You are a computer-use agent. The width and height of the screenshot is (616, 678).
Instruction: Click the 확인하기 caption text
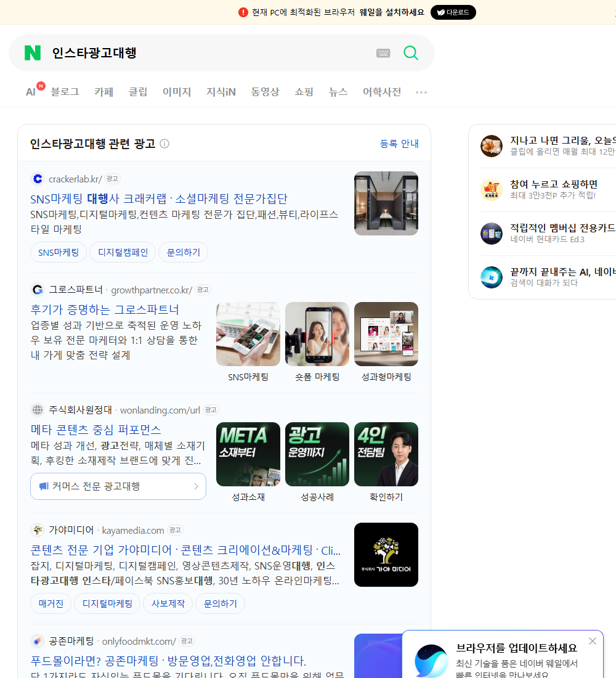[386, 497]
